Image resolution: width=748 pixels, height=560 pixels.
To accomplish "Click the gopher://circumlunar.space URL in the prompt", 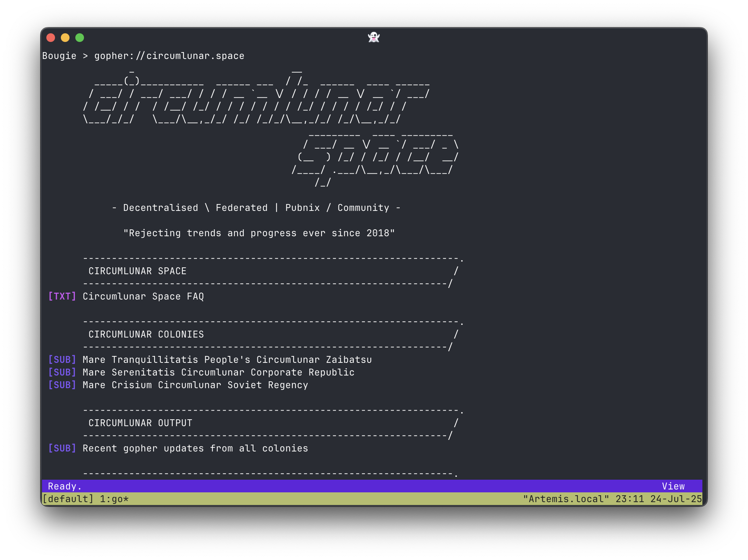I will pos(169,55).
